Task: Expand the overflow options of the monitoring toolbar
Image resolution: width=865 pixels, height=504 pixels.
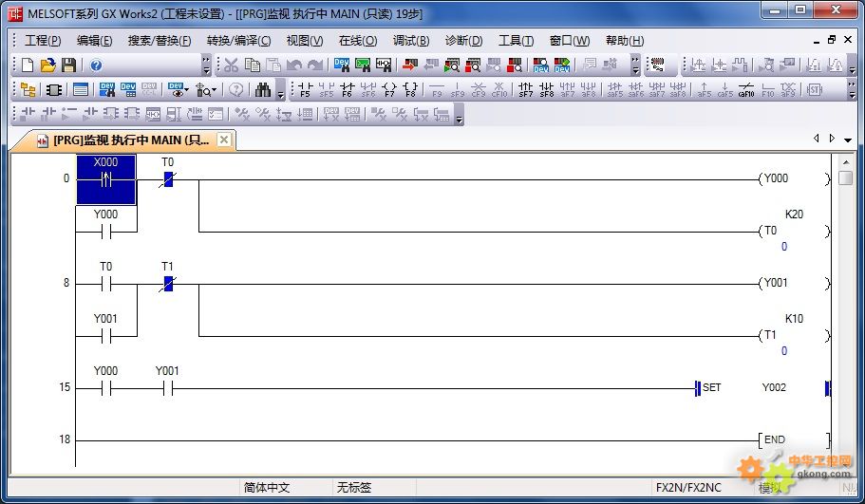Action: (x=635, y=65)
